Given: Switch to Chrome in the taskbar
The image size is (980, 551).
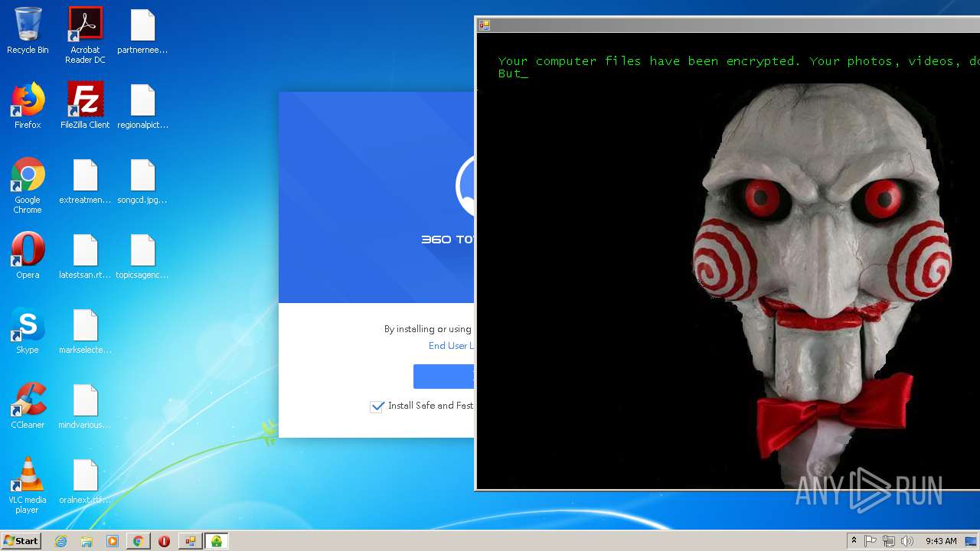Looking at the screenshot, I should click(x=138, y=541).
